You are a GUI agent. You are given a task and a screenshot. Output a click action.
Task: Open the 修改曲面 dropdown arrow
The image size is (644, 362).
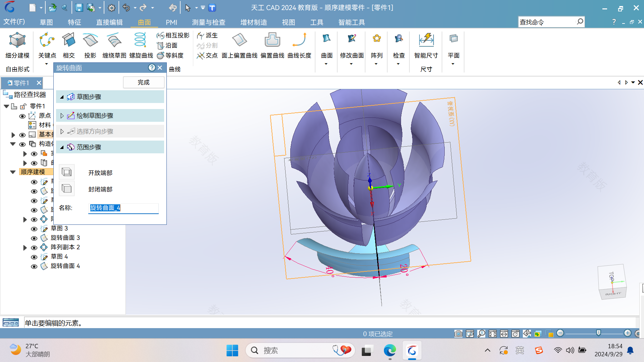tap(351, 64)
